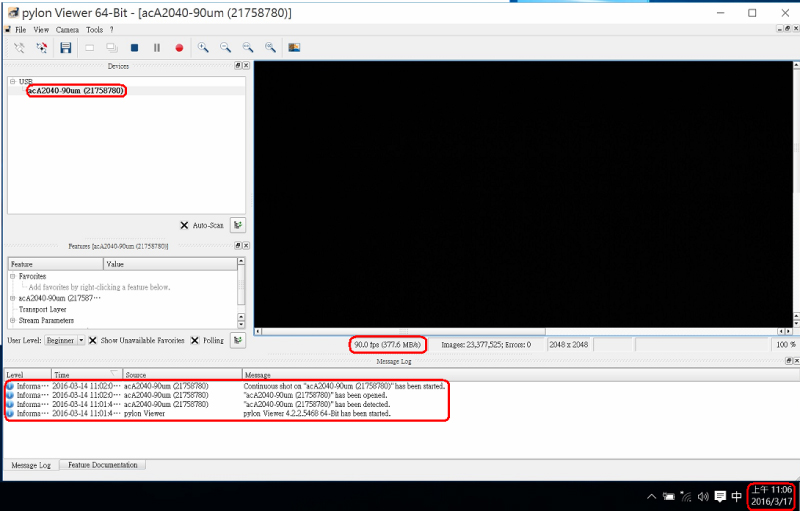Select the acA2040-90um device in Devices list
800x511 pixels.
(76, 91)
